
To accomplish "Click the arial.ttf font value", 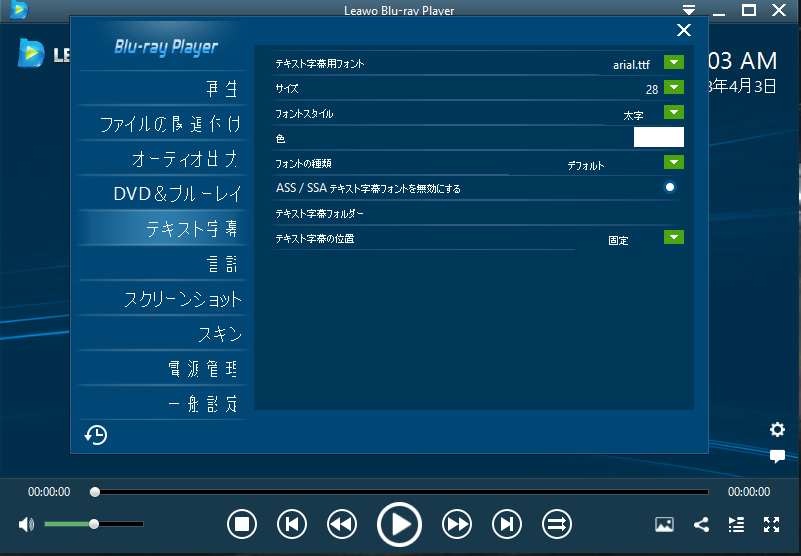I will click(631, 65).
